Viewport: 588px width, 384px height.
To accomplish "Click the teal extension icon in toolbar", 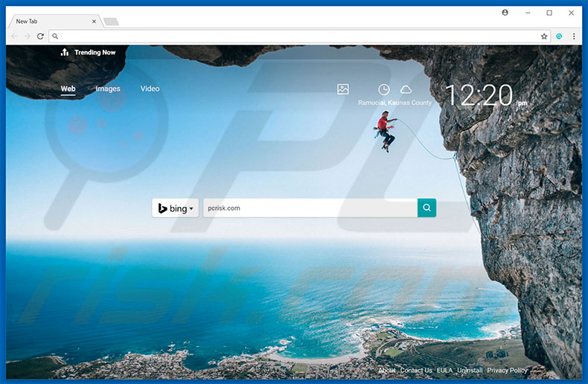I will [559, 36].
